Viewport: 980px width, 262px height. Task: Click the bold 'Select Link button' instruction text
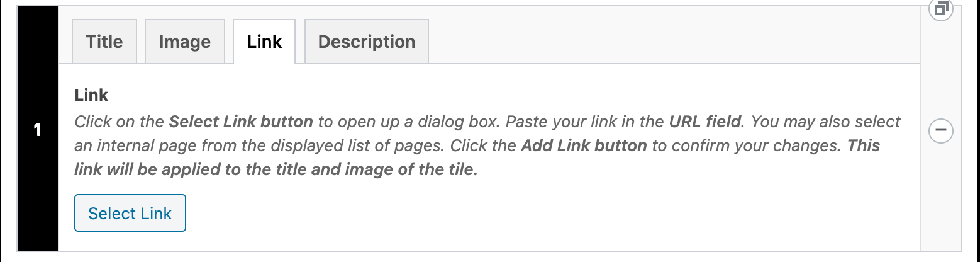(241, 121)
